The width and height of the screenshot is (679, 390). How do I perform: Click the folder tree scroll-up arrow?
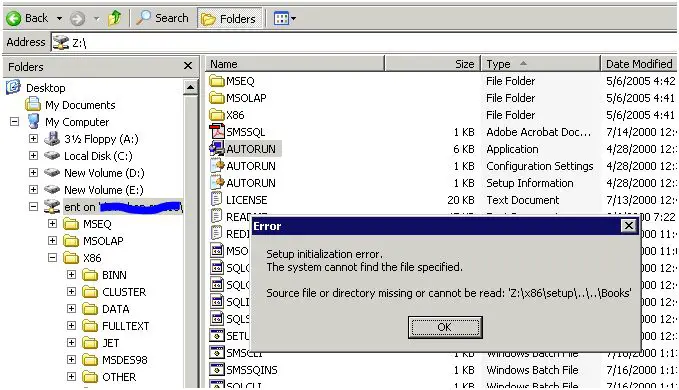pyautogui.click(x=190, y=88)
